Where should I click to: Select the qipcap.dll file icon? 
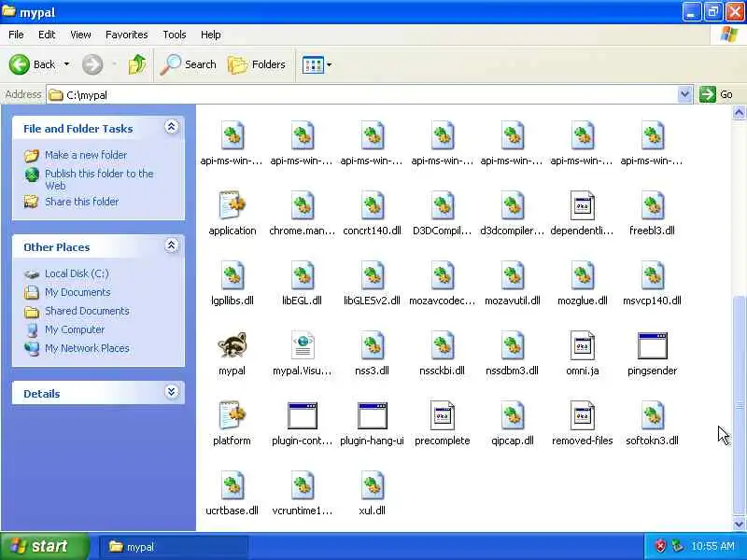512,415
